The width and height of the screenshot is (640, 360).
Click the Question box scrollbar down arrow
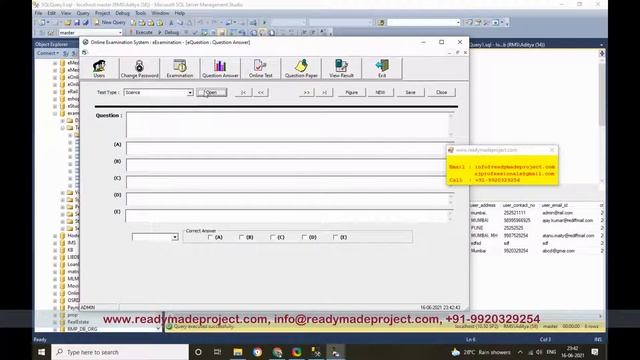pyautogui.click(x=451, y=134)
